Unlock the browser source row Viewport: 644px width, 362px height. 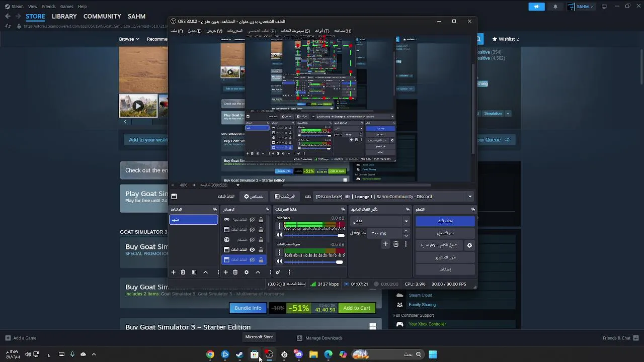pos(261,240)
